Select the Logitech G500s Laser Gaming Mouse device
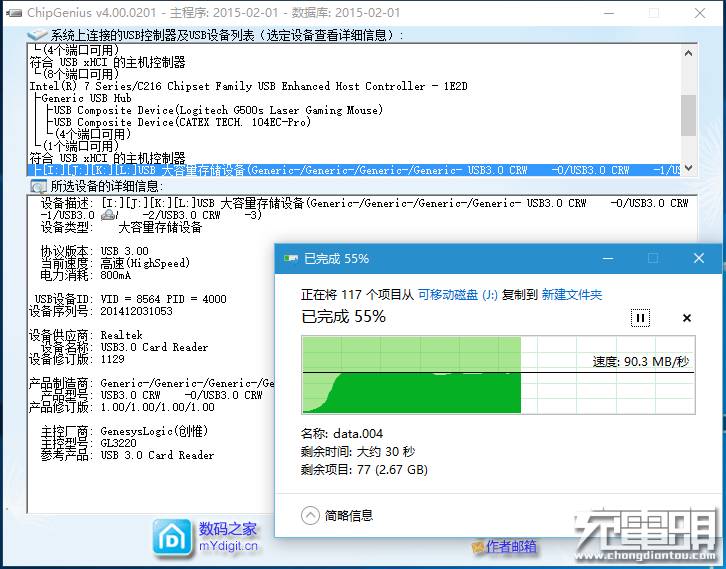 tap(219, 110)
